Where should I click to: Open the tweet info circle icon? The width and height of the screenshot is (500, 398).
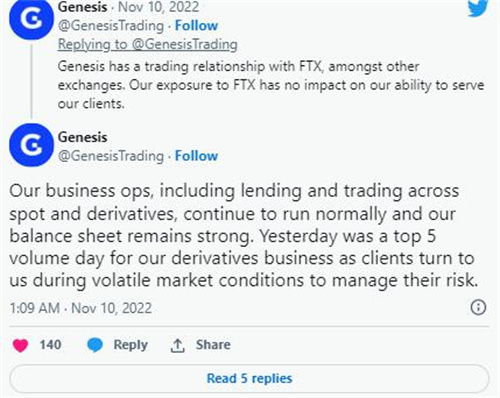coord(478,307)
